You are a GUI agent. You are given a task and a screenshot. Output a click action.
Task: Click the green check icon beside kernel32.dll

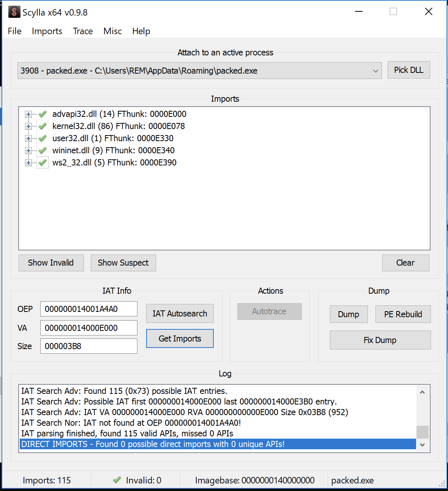[43, 126]
